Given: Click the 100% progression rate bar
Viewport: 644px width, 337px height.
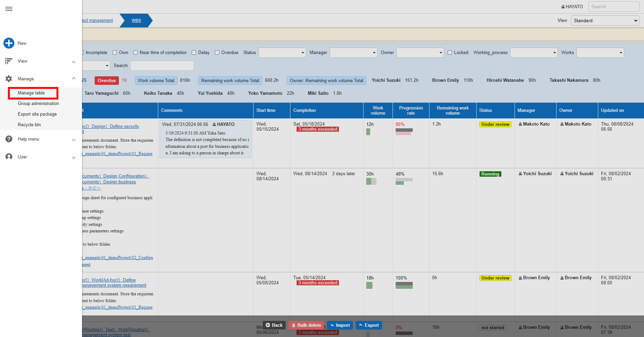Looking at the screenshot, I should (x=404, y=285).
